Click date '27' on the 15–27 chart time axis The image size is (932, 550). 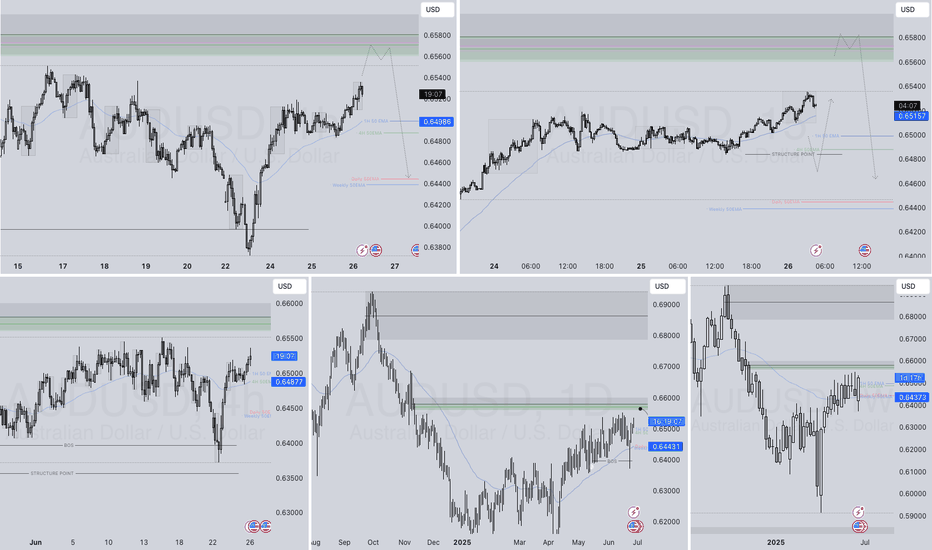click(x=395, y=266)
